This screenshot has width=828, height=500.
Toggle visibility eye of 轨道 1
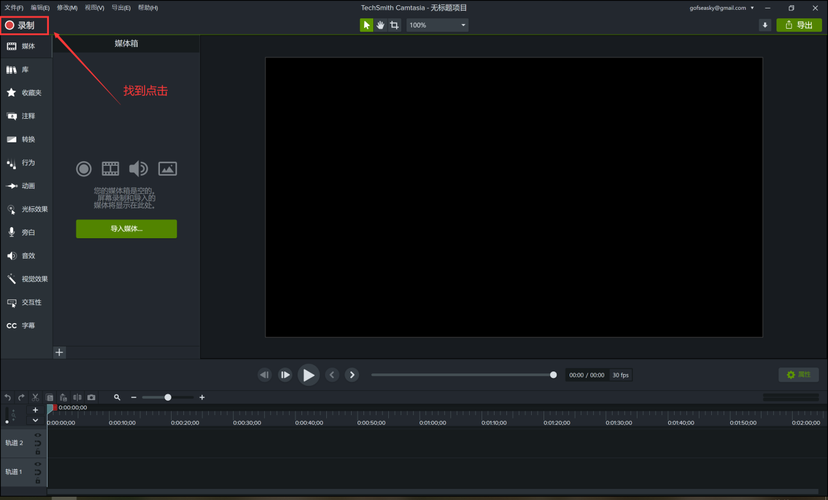37,464
